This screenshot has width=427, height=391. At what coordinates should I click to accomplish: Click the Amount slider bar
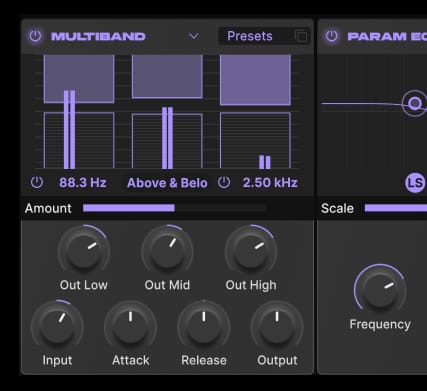[175, 208]
